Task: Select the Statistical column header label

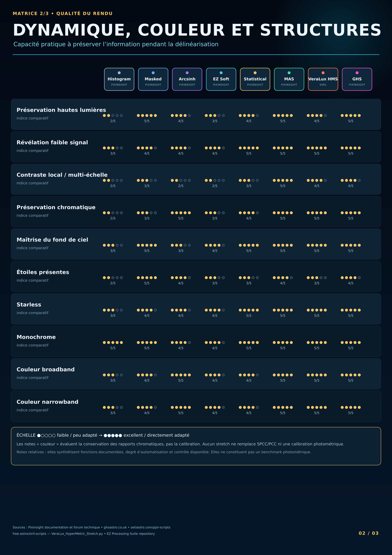Action: 255,79
